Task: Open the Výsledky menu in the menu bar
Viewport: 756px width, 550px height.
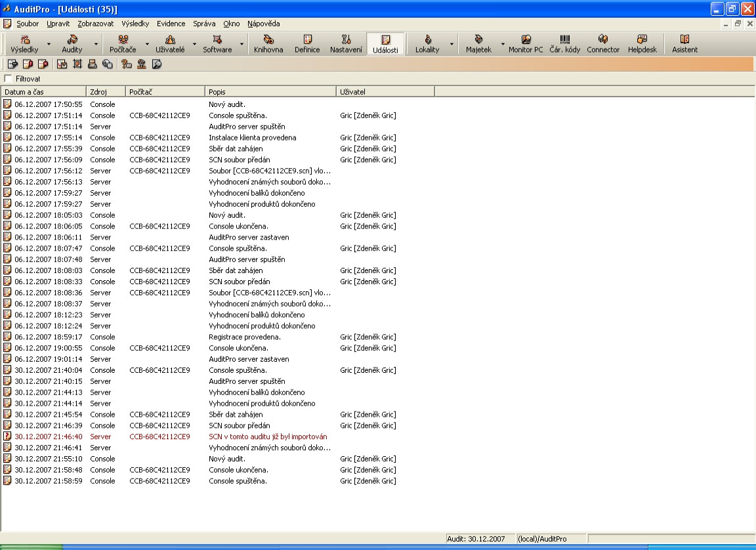Action: (x=135, y=24)
